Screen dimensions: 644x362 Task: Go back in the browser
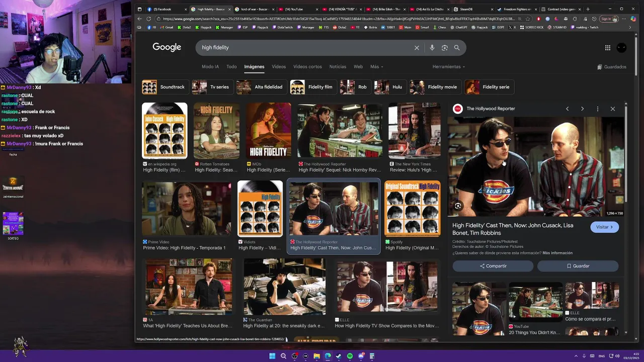pyautogui.click(x=139, y=19)
